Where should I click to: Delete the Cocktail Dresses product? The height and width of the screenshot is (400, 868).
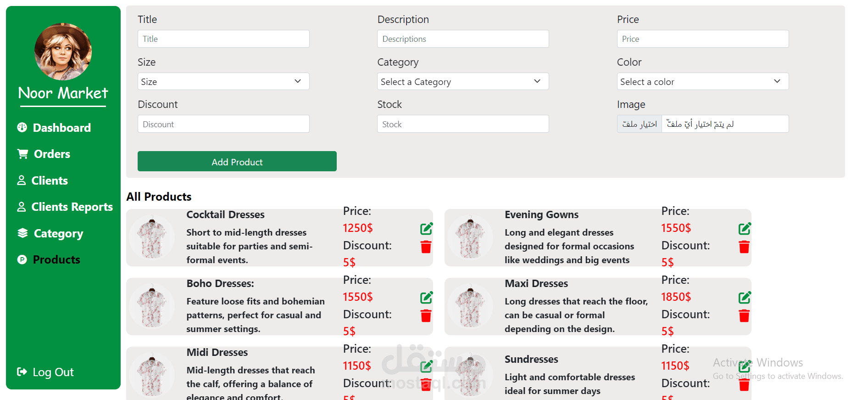pos(426,247)
